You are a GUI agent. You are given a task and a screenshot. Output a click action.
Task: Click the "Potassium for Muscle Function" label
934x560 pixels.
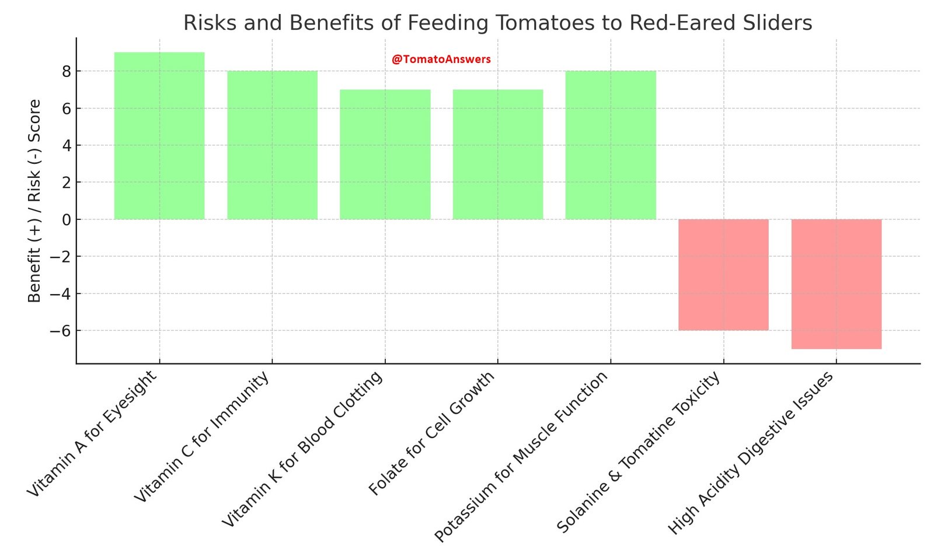[x=521, y=457]
